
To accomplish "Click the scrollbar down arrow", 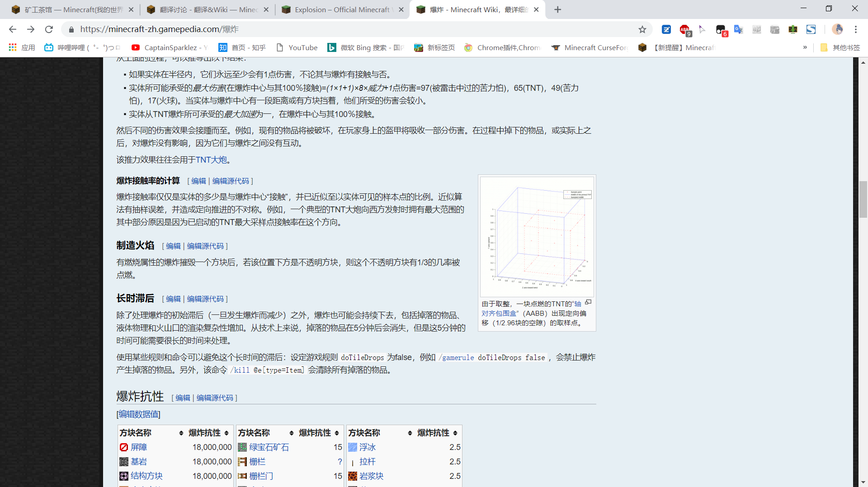I will [x=863, y=482].
